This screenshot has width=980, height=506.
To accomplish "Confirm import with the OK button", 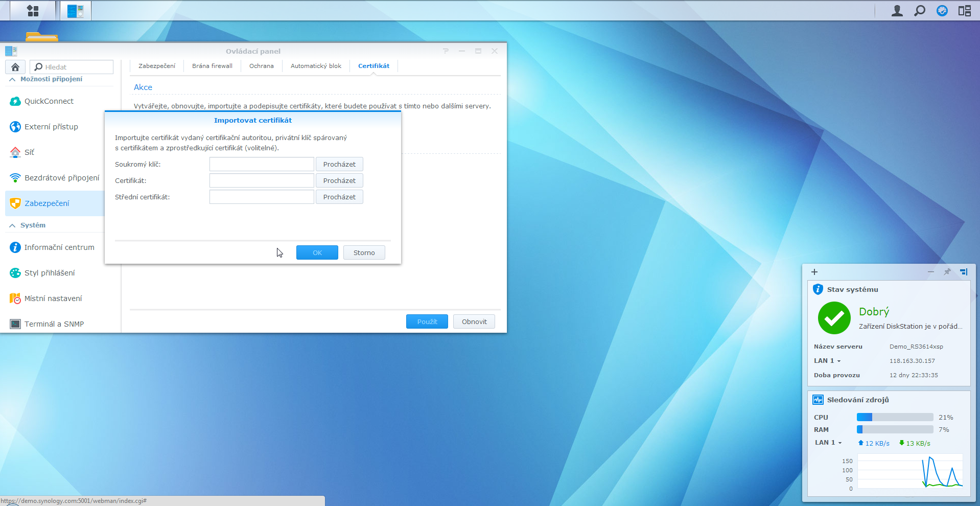I will point(317,252).
